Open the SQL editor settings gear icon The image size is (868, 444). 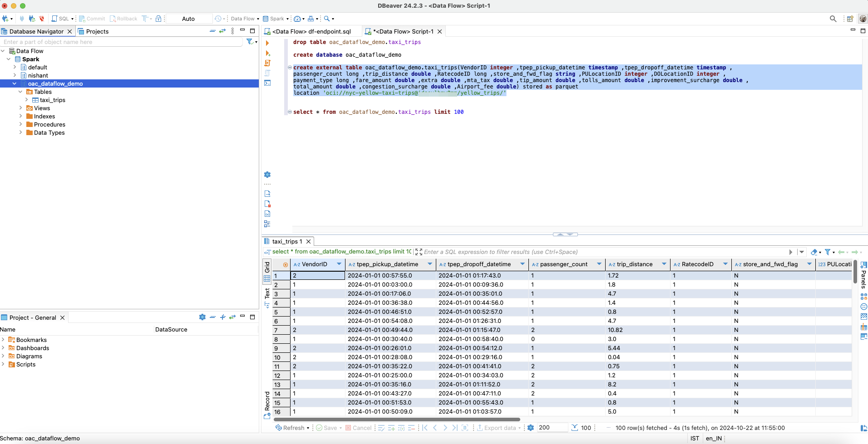tap(267, 175)
